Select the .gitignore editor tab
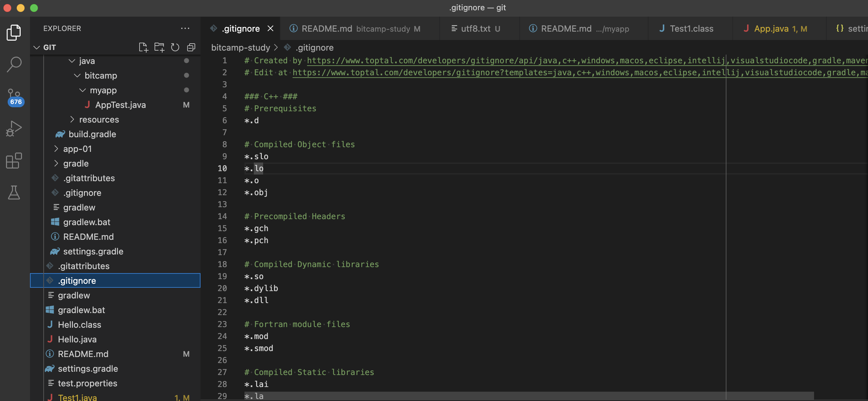The image size is (868, 401). (240, 29)
